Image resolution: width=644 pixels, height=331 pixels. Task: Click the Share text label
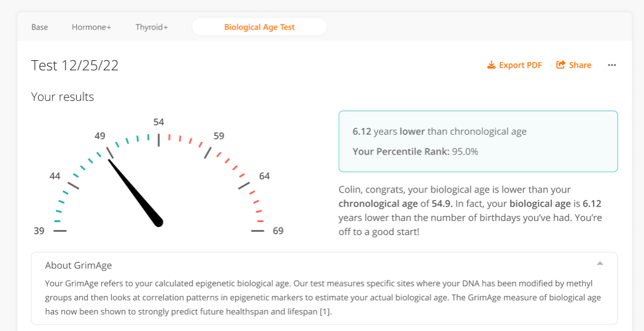(580, 65)
